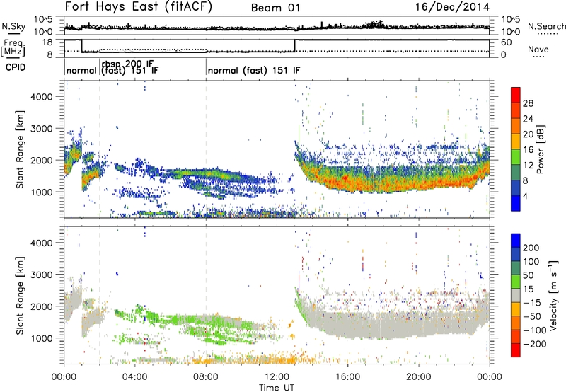Click the 'N.Search' legend label
The height and width of the screenshot is (392, 566).
[x=546, y=26]
